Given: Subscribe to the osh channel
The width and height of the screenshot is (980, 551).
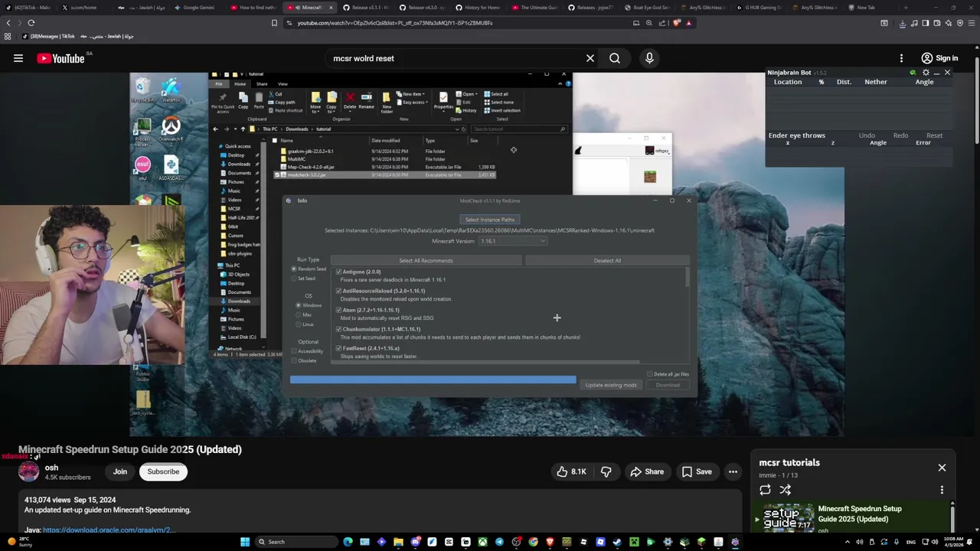Looking at the screenshot, I should point(163,471).
